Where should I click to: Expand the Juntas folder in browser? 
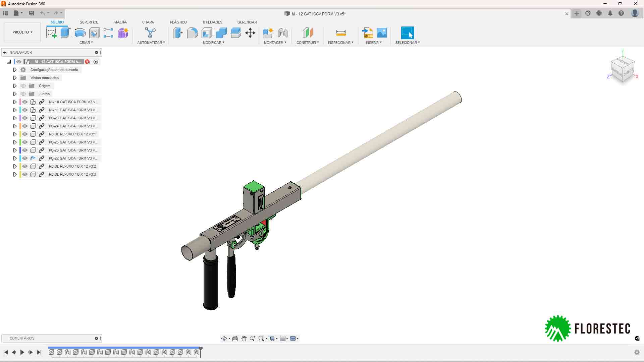pyautogui.click(x=15, y=94)
